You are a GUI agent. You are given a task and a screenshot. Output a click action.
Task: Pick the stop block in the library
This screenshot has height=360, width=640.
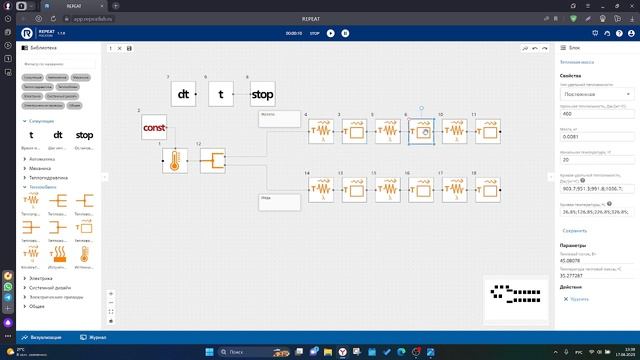click(84, 135)
